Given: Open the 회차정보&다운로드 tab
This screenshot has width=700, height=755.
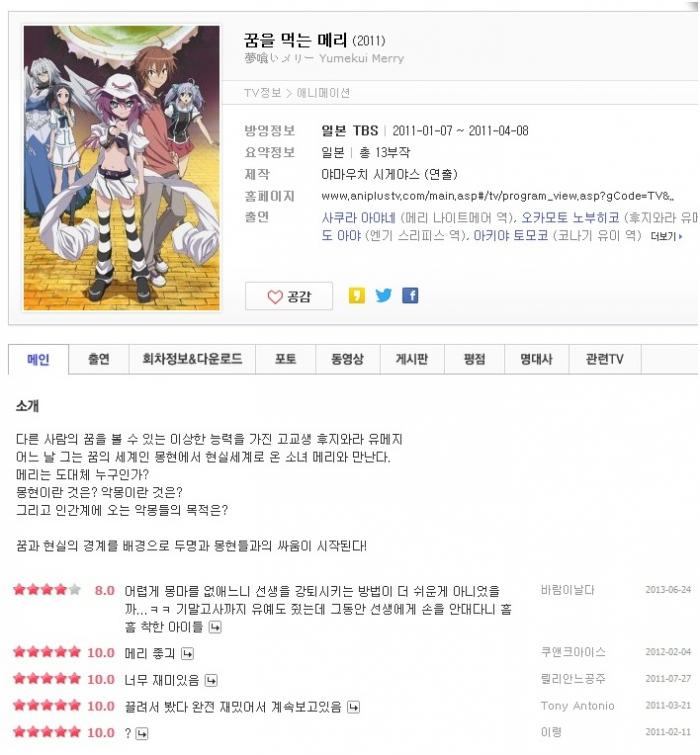Looking at the screenshot, I should 192,359.
